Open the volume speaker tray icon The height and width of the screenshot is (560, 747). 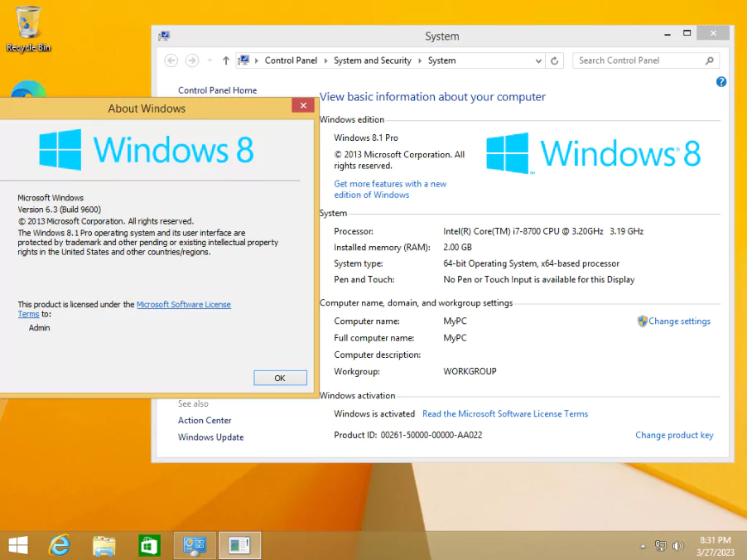pos(678,546)
